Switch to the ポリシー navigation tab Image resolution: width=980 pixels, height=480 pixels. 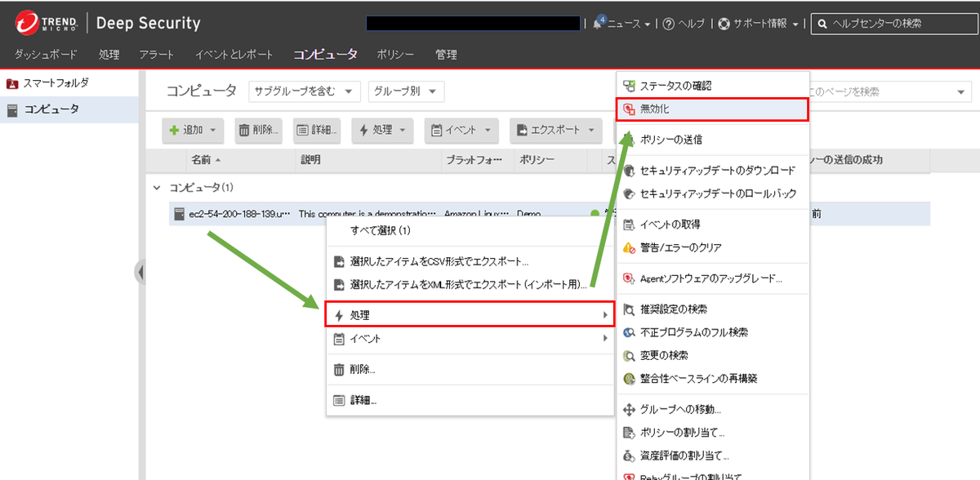coord(395,55)
